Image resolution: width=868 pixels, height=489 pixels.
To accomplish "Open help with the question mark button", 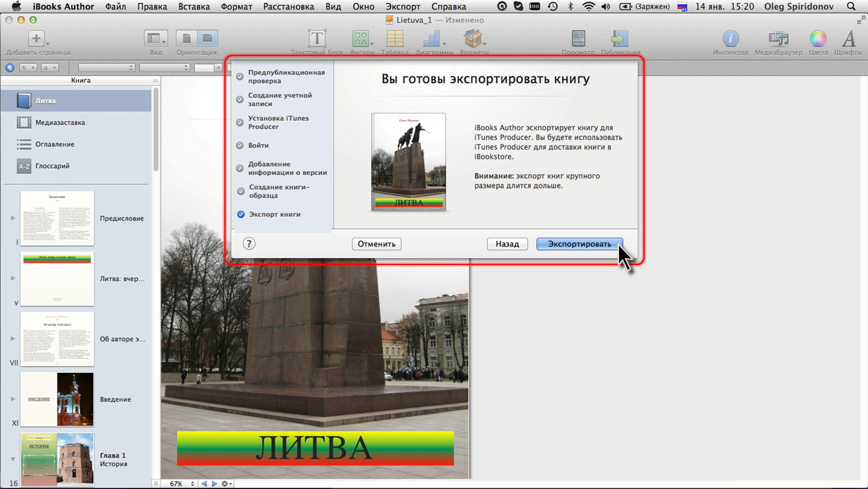I will [249, 244].
